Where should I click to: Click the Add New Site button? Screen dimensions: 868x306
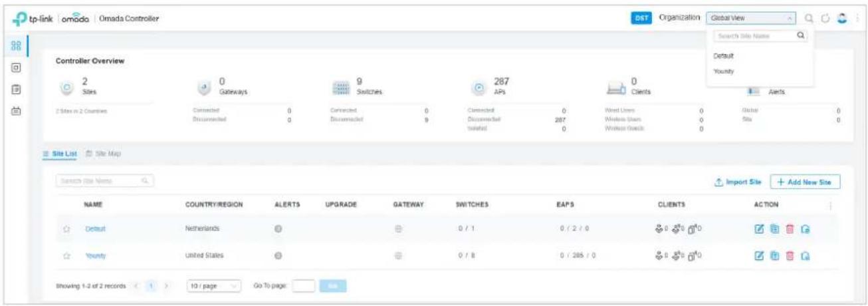[x=805, y=182]
